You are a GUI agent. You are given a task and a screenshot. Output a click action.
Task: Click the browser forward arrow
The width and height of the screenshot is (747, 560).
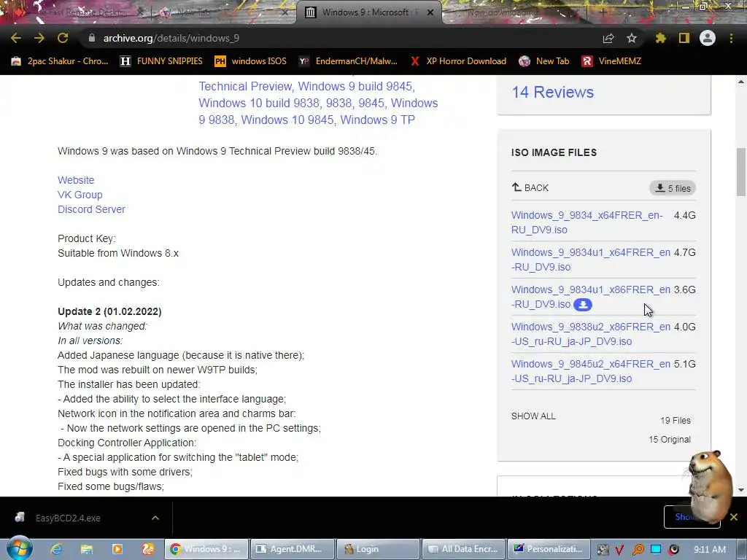click(39, 38)
